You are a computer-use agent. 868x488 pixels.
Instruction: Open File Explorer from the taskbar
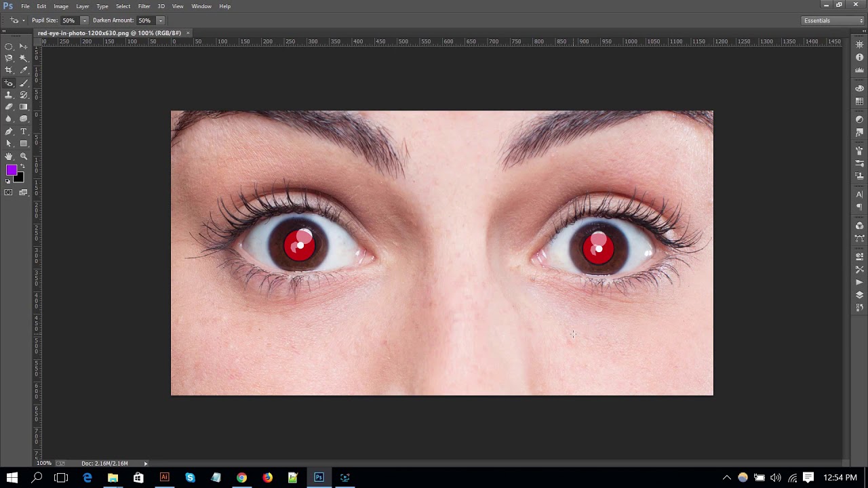113,478
